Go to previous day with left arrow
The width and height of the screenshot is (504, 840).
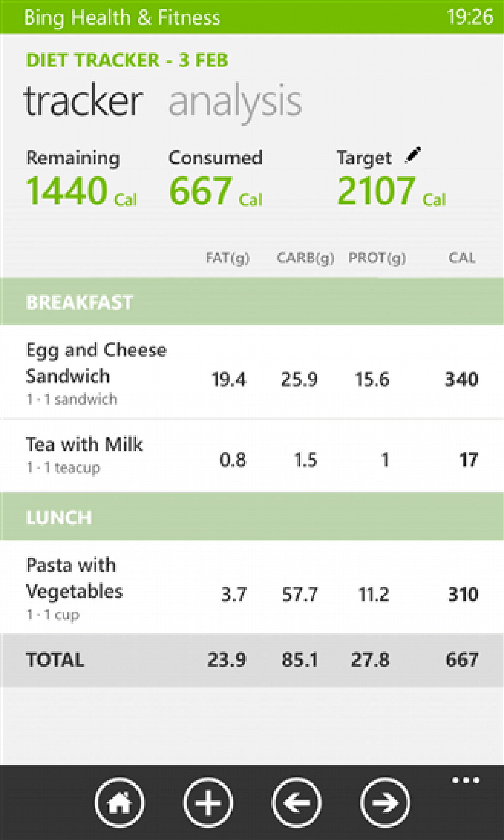click(297, 803)
